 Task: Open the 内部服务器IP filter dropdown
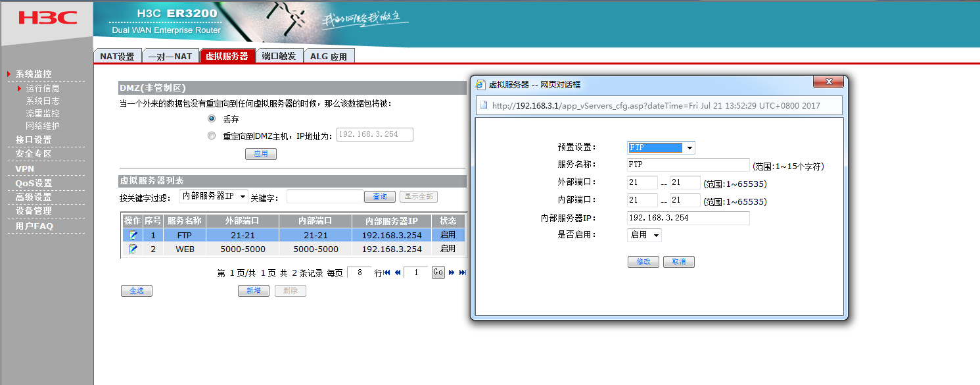pyautogui.click(x=214, y=196)
